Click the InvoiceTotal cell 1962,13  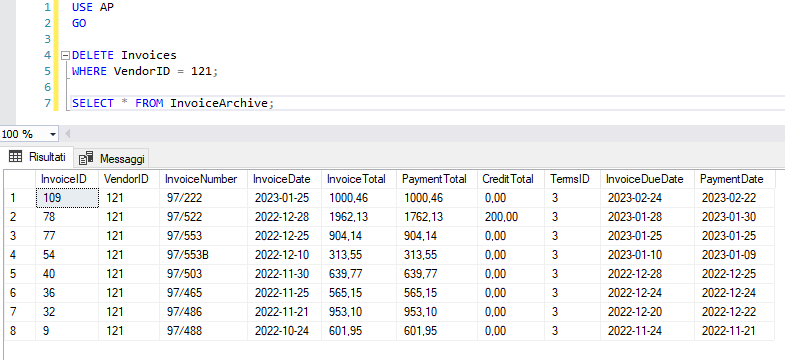point(359,217)
